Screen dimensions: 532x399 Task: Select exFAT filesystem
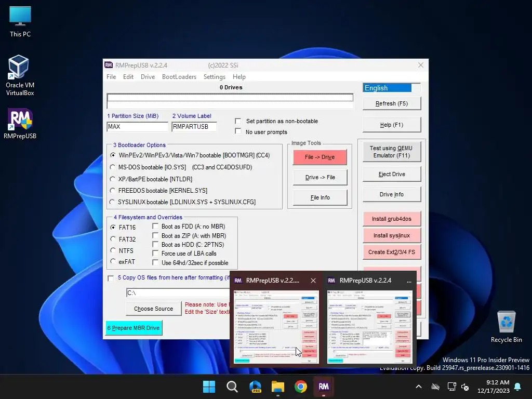pos(113,262)
